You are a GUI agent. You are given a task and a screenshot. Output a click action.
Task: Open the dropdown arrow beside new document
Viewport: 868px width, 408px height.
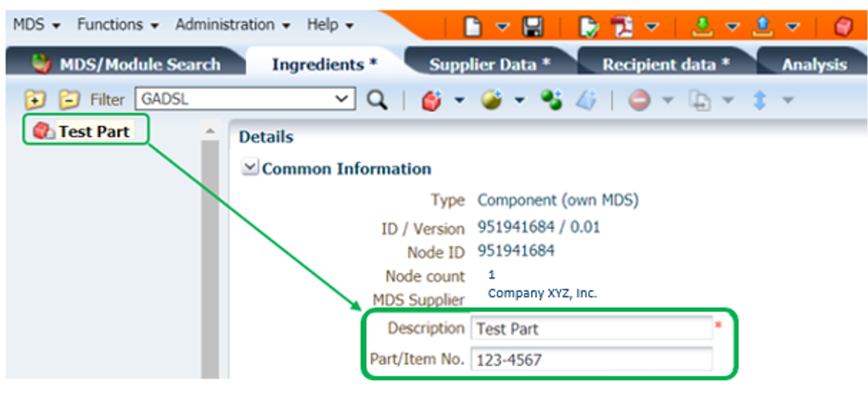[x=503, y=26]
